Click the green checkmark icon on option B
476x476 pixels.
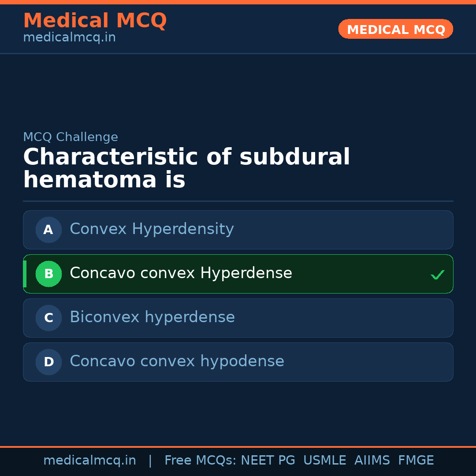click(x=437, y=275)
